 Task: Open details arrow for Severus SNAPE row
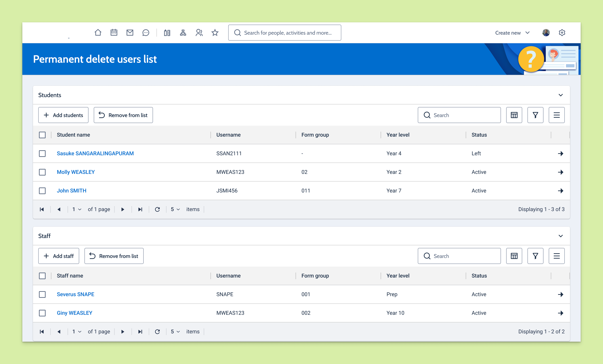point(560,294)
